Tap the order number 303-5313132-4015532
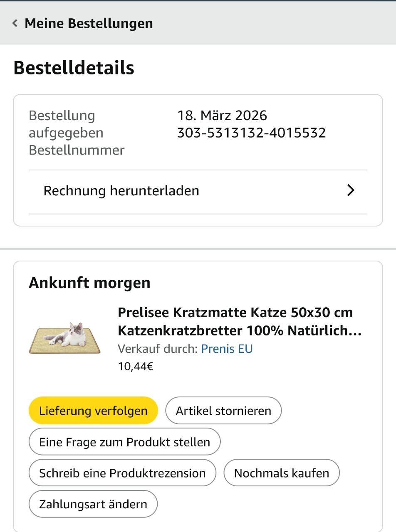 (x=251, y=133)
